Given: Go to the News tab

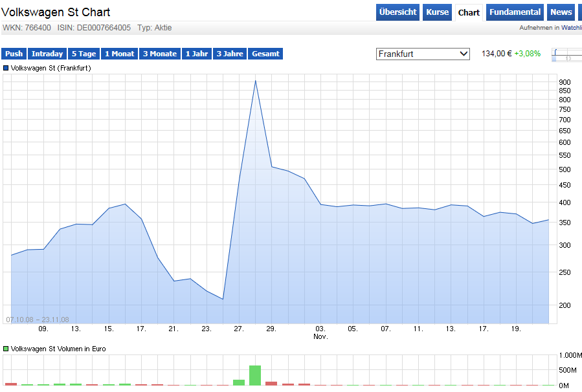Looking at the screenshot, I should pos(561,12).
